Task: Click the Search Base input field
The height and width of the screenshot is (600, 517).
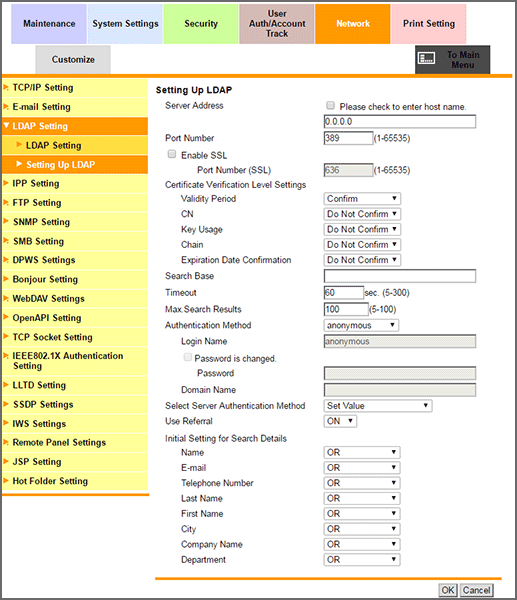Action: click(x=400, y=276)
